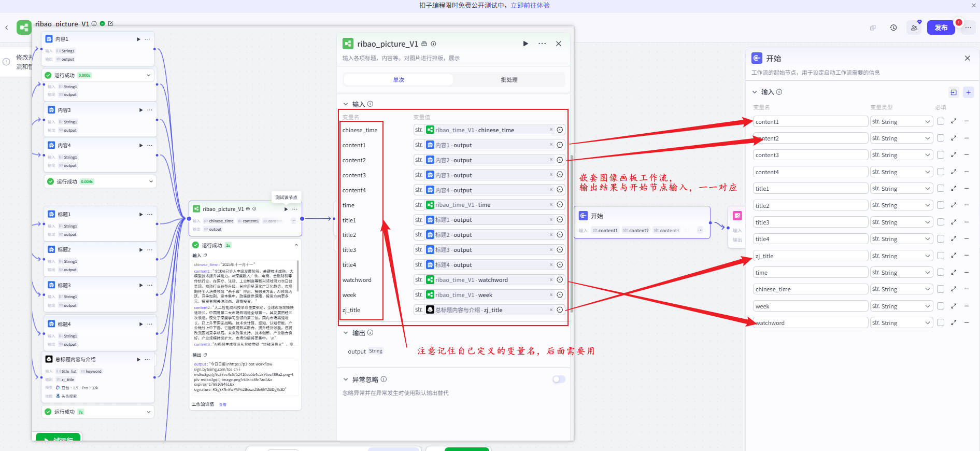Open the top bar three-dot more menu
980x451 pixels.
point(968,27)
